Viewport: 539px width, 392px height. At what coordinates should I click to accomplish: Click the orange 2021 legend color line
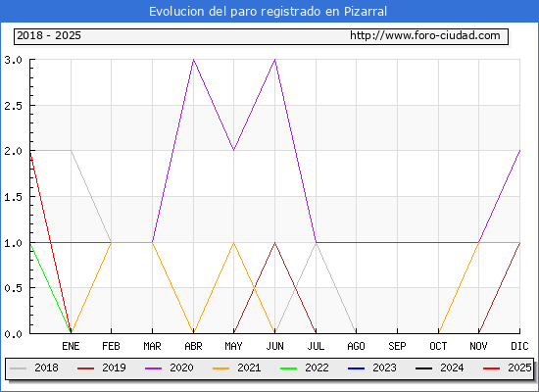click(x=221, y=368)
